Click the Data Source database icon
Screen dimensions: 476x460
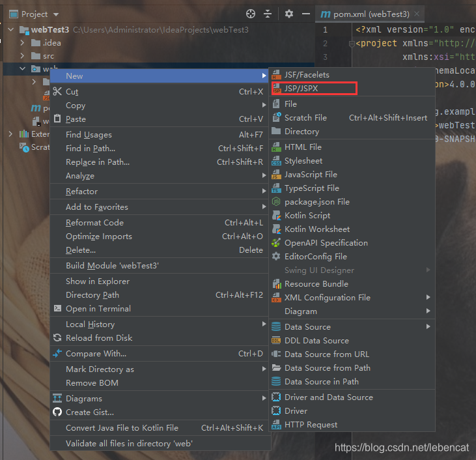(x=276, y=326)
